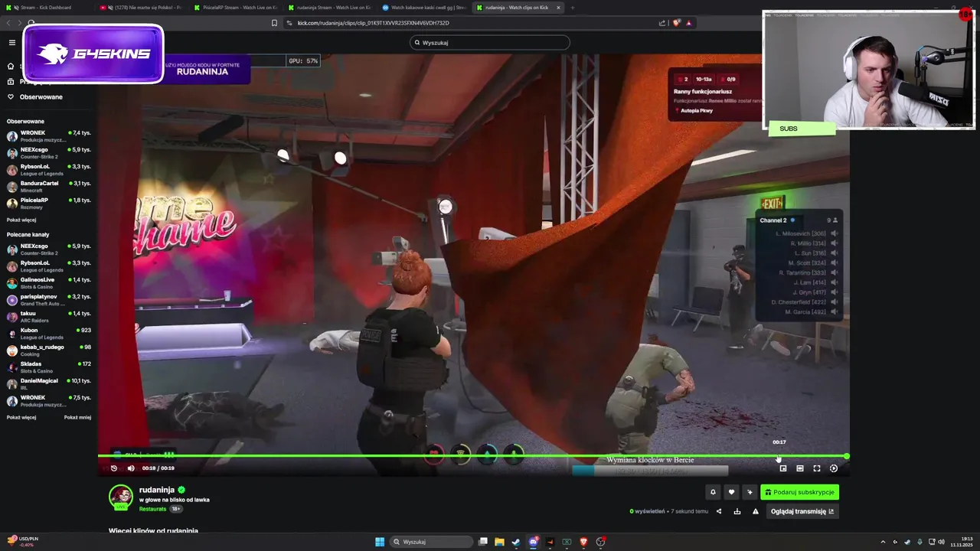Open the player settings gear icon
The image size is (980, 551).
pos(834,468)
